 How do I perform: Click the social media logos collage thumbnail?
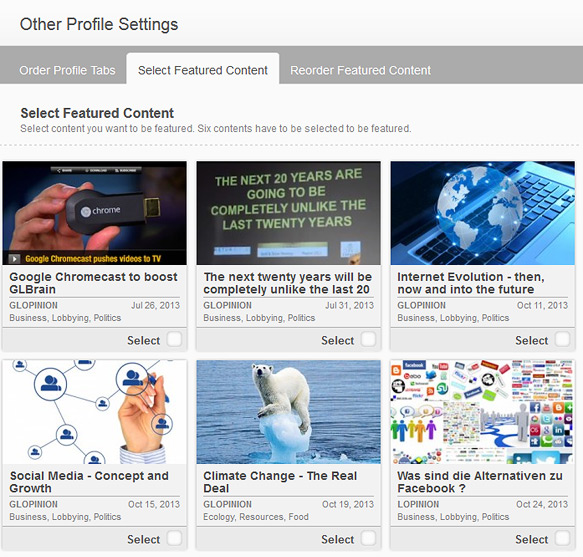pyautogui.click(x=483, y=412)
